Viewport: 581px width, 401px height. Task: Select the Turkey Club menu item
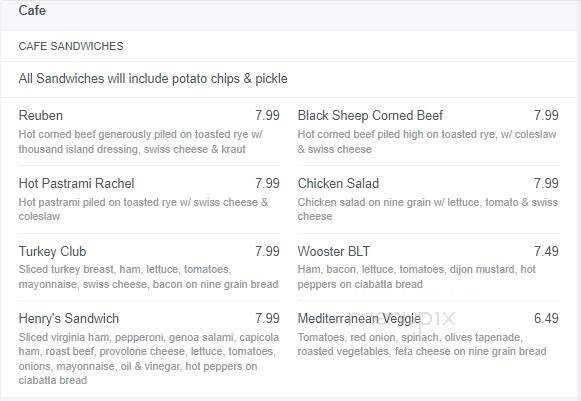pyautogui.click(x=52, y=251)
